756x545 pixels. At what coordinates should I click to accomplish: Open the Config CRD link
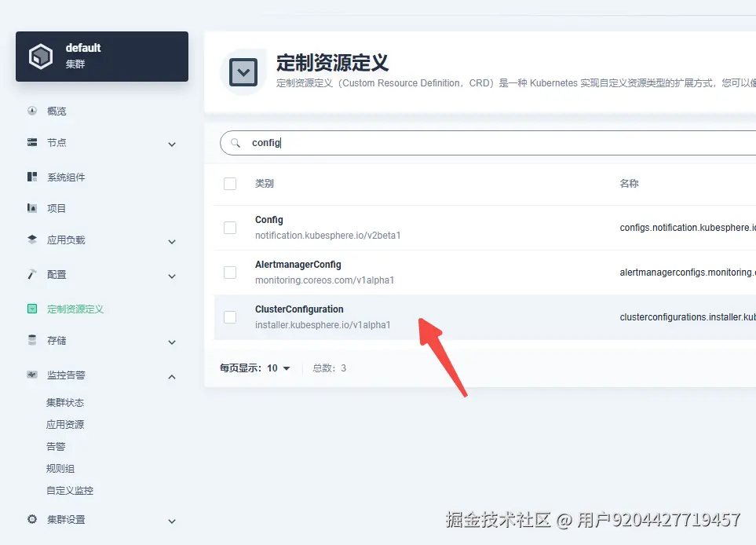click(269, 219)
